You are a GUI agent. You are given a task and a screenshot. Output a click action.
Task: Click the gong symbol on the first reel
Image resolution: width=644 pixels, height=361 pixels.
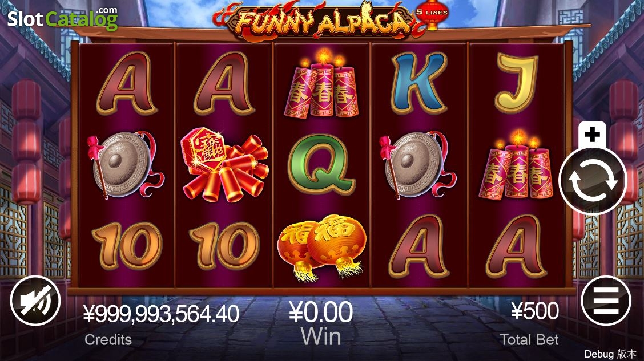[125, 165]
